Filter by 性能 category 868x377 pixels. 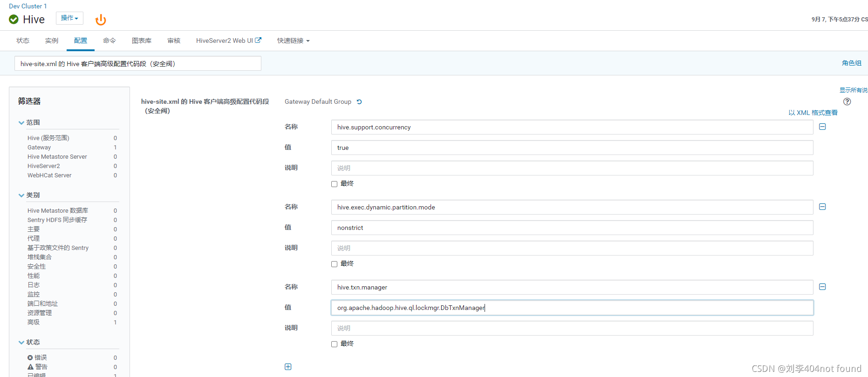pyautogui.click(x=34, y=276)
